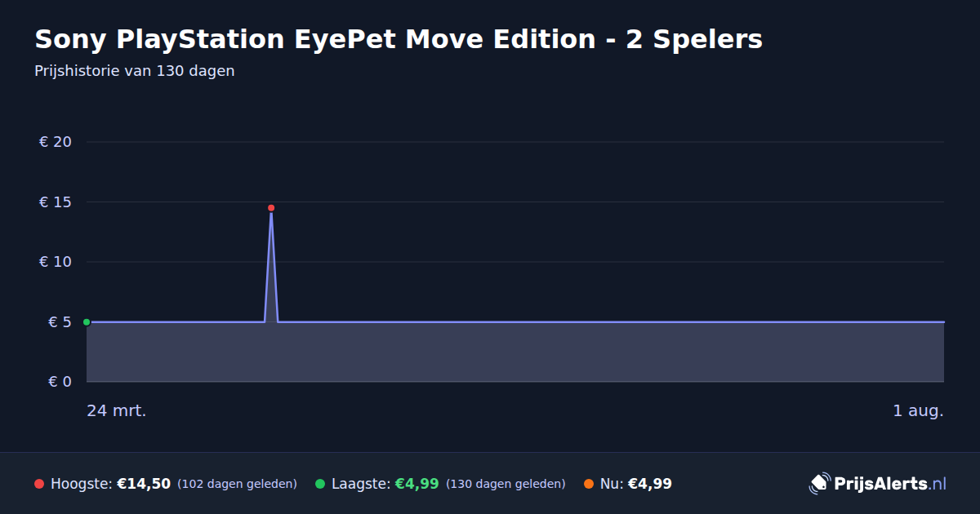Viewport: 980px width, 514px height.
Task: Select the lowest price value €4,99 in green
Action: click(417, 484)
